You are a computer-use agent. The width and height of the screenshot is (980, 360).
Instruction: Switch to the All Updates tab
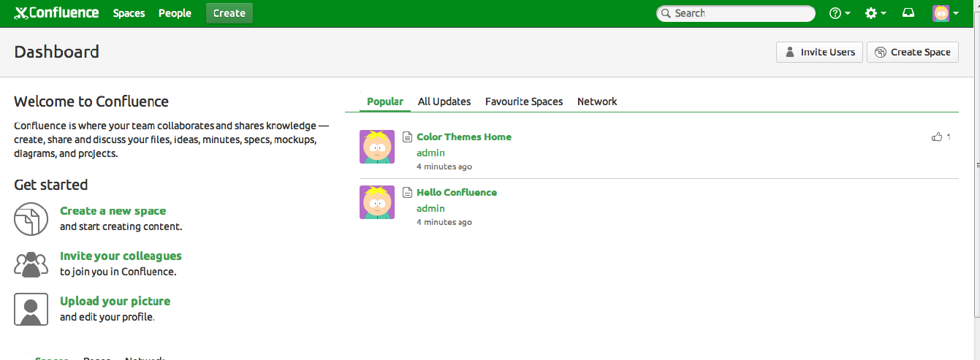pos(444,102)
